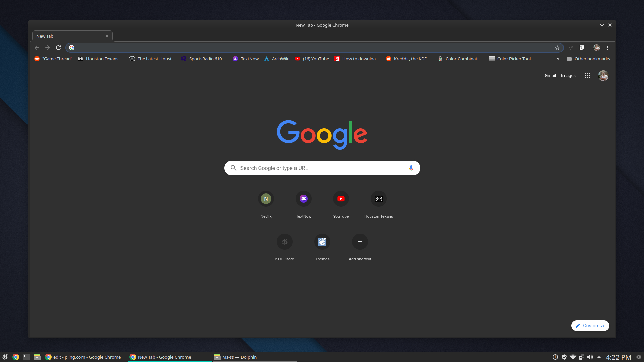Screen dimensions: 644x362
Task: Click the panel settings icon in the taskbar corner
Action: tap(639, 357)
